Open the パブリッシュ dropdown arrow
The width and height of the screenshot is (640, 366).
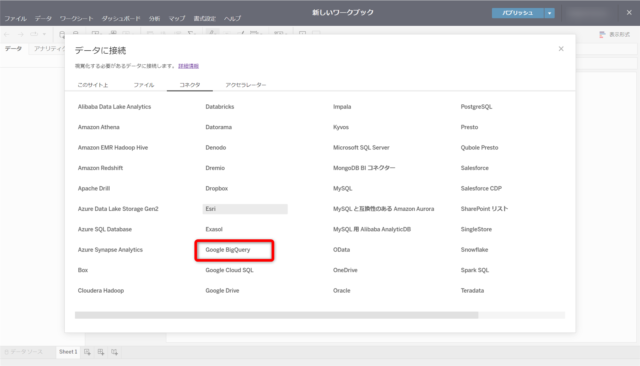[x=549, y=13]
